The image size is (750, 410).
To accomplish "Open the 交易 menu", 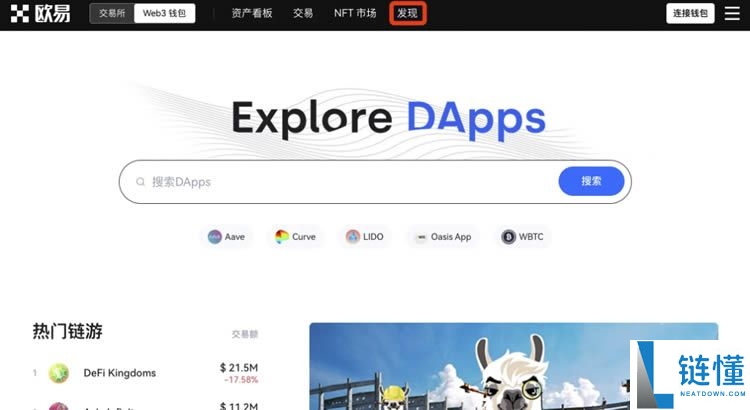I will pos(303,13).
